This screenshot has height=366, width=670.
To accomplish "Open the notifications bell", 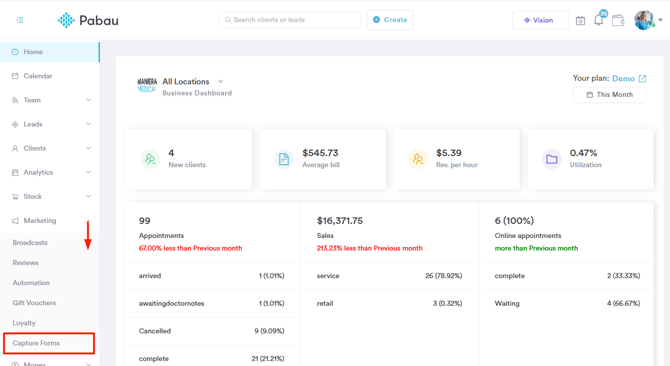I will [599, 20].
